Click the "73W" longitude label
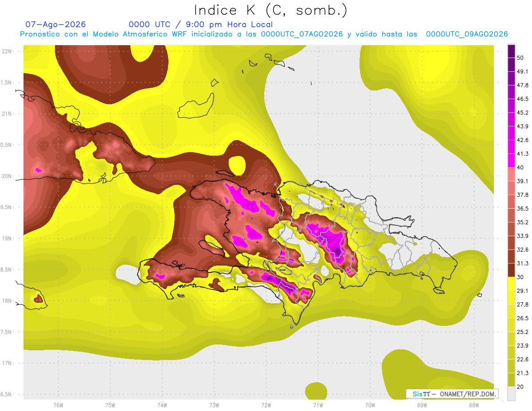 pos(214,404)
